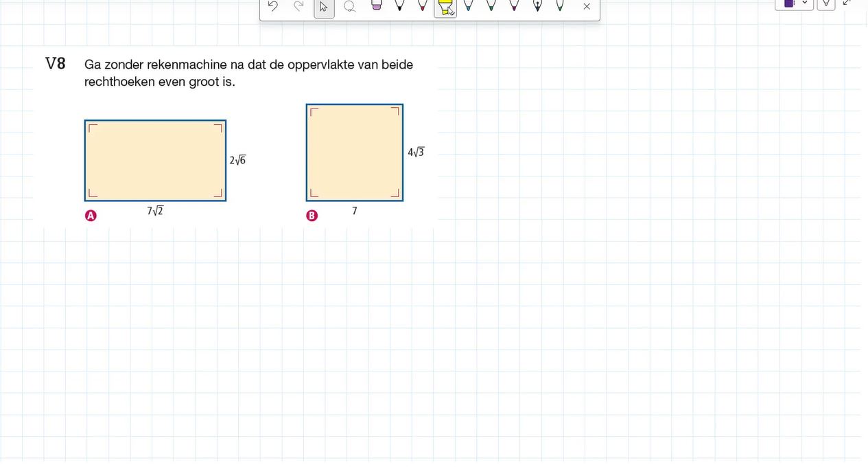Select the yellow highlighter
868x469 pixels.
tap(446, 7)
